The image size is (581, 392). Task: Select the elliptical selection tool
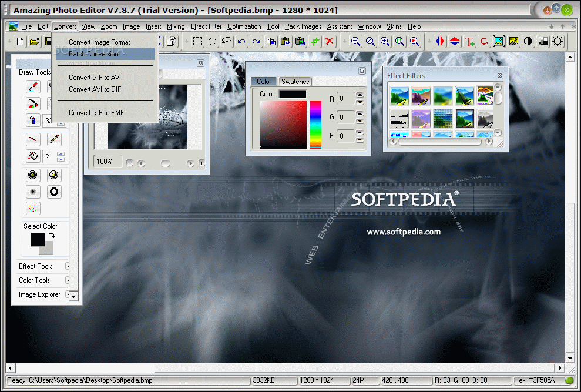(212, 41)
